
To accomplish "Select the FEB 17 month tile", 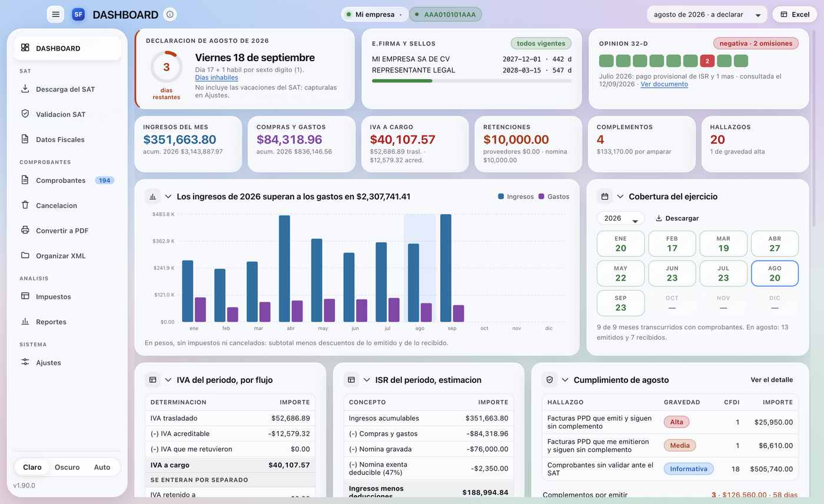I will tap(672, 243).
